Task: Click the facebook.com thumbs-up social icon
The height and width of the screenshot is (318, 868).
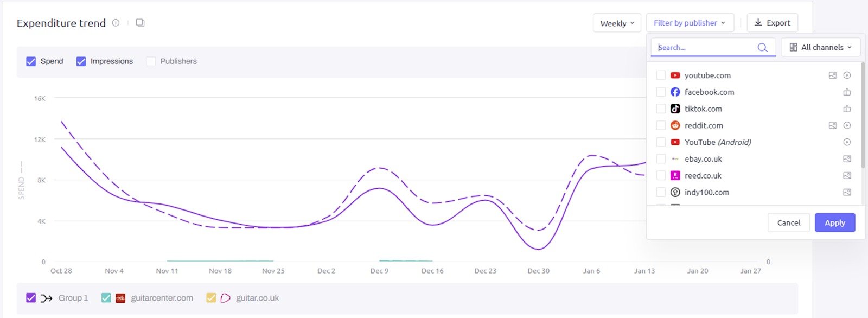Action: pyautogui.click(x=847, y=92)
